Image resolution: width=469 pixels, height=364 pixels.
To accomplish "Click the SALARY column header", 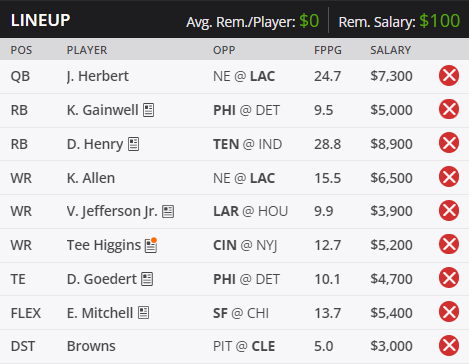I will point(390,50).
